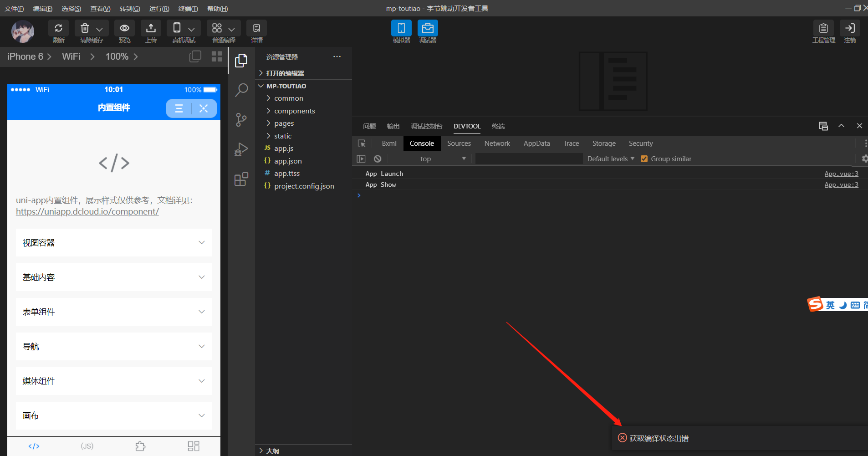868x456 pixels.
Task: Open the Default levels dropdown
Action: coord(610,159)
